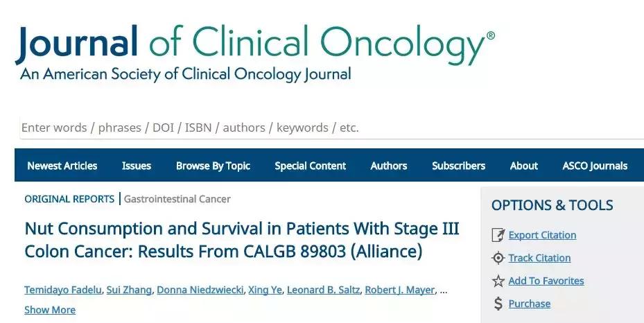Open the ASCO Journals menu
Image resolution: width=644 pixels, height=323 pixels.
(x=595, y=166)
